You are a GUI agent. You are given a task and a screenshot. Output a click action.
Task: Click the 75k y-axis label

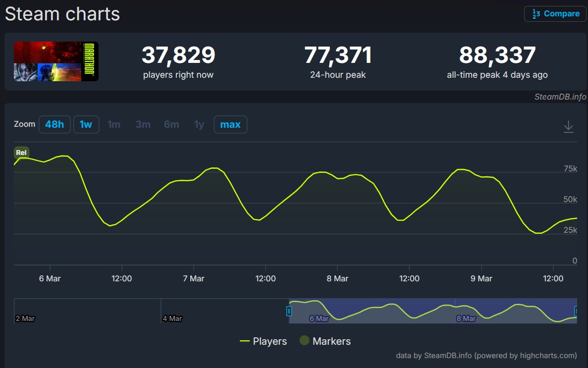click(570, 169)
